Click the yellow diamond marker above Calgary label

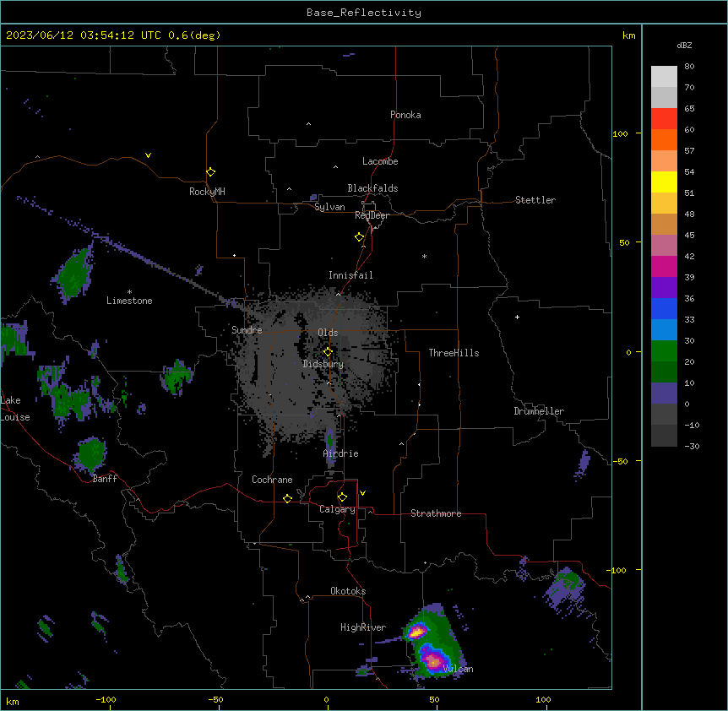tap(342, 497)
